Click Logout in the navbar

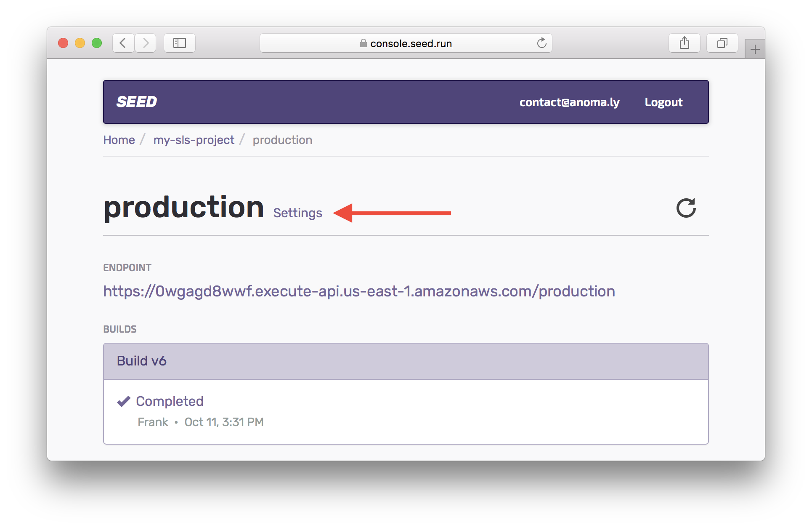point(663,102)
